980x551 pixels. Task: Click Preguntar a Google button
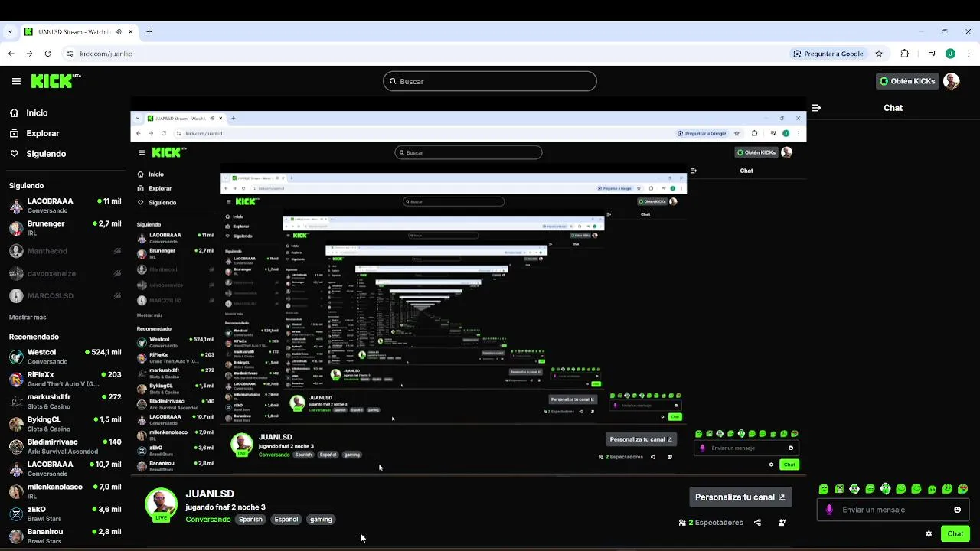click(828, 54)
